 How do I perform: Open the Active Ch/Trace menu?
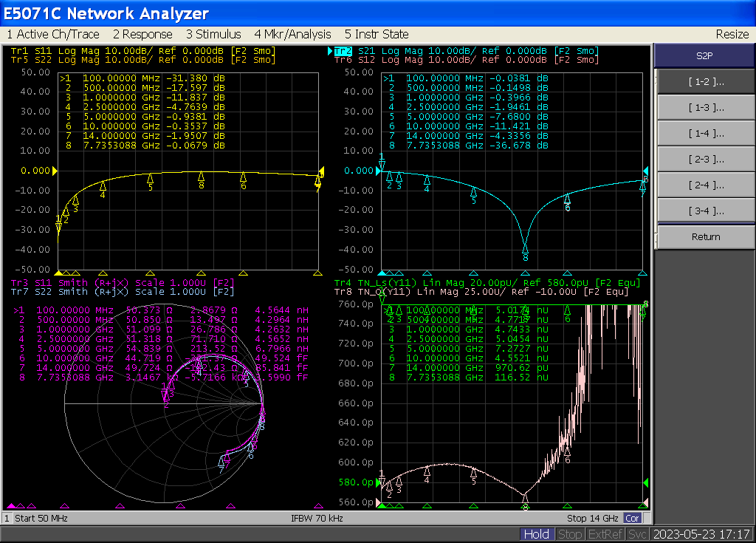tap(53, 34)
